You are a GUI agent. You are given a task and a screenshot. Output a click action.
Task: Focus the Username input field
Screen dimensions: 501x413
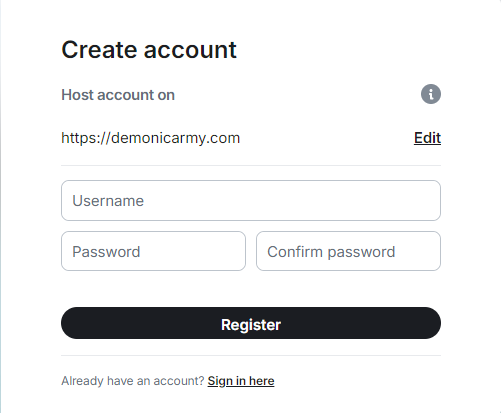pos(251,201)
